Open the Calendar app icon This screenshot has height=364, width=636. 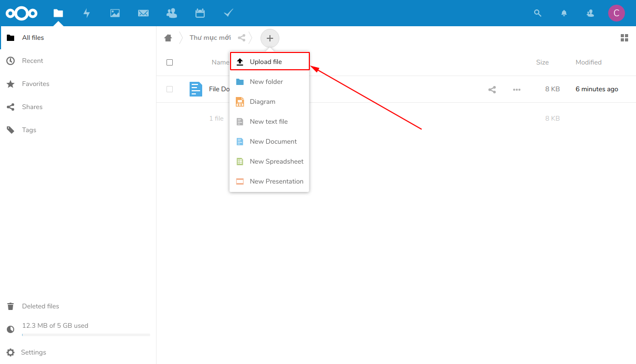pyautogui.click(x=200, y=13)
